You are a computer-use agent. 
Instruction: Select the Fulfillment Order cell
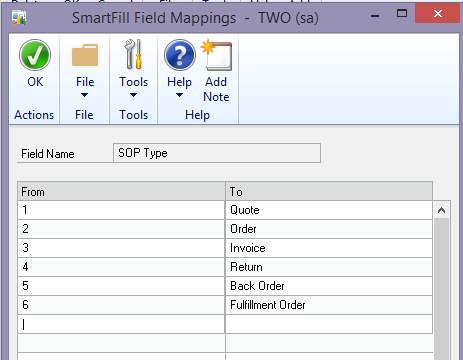click(x=329, y=305)
